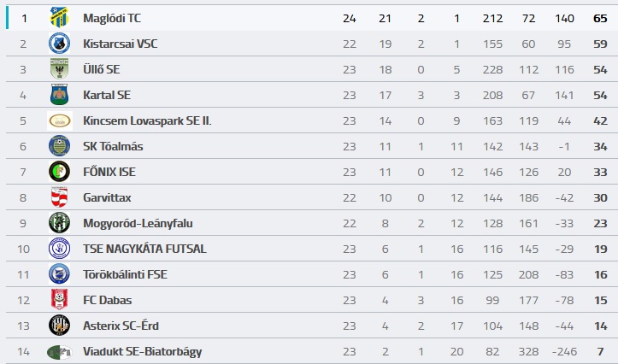Select the Mogyoród-Leányfalu name link
This screenshot has height=364, width=618.
click(x=138, y=223)
